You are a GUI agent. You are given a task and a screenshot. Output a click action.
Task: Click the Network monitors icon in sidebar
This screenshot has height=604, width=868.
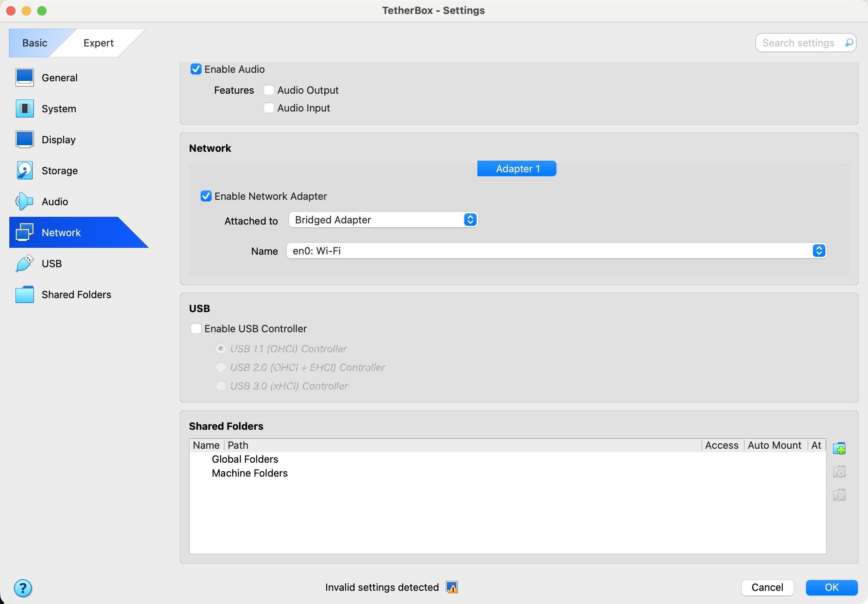click(x=25, y=232)
